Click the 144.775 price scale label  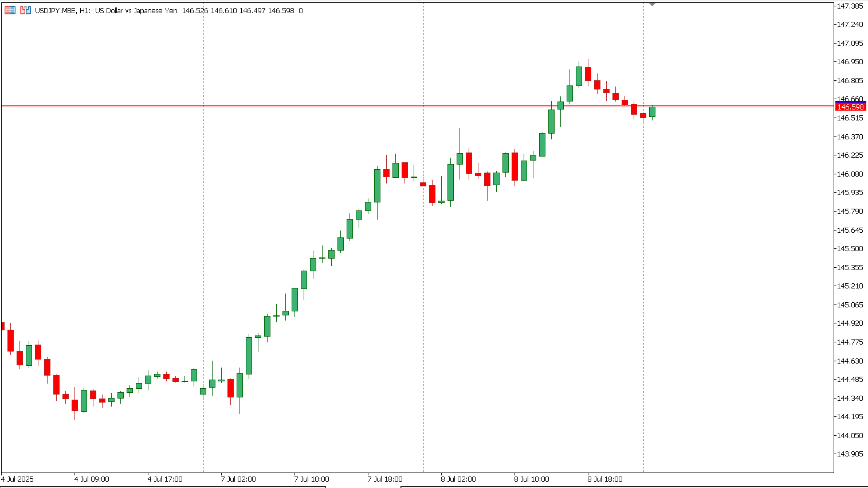[850, 342]
